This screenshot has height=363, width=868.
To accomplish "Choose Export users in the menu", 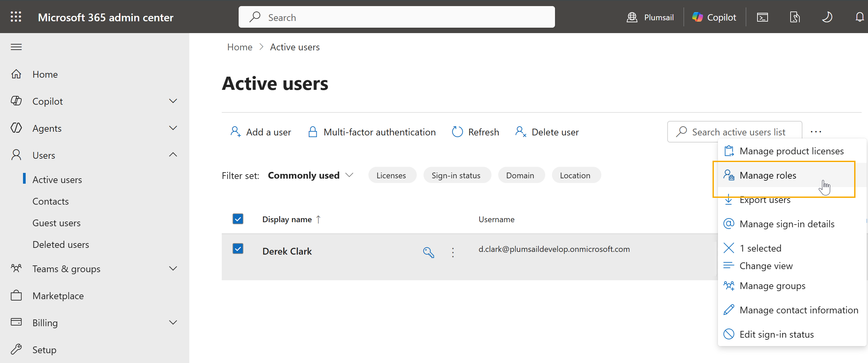I will [792, 200].
